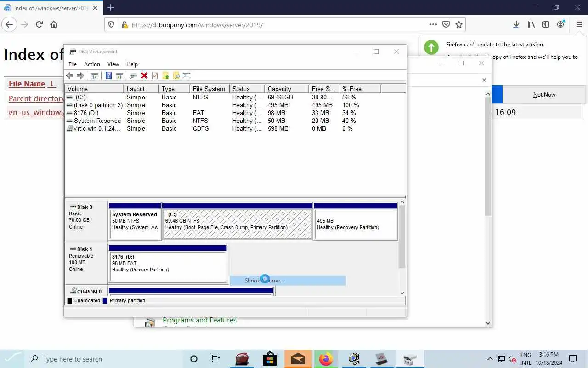The width and height of the screenshot is (588, 368).
Task: Sort by the Volume column header
Action: tap(95, 89)
